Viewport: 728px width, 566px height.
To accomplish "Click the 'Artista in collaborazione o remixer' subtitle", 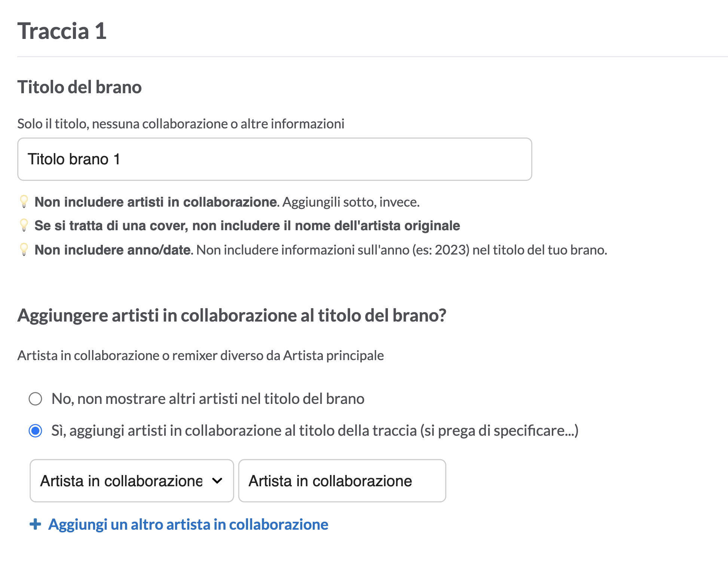I will (x=201, y=355).
